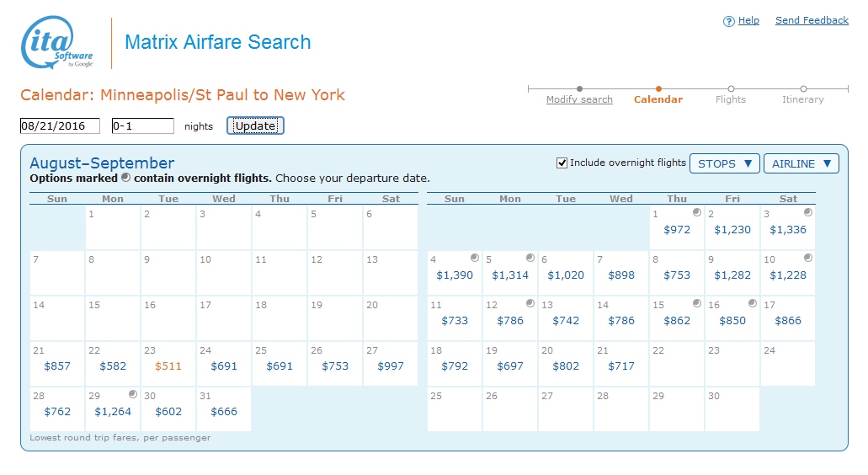Screen dimensions: 868x475
Task: Go to Modify search step
Action: (x=579, y=99)
